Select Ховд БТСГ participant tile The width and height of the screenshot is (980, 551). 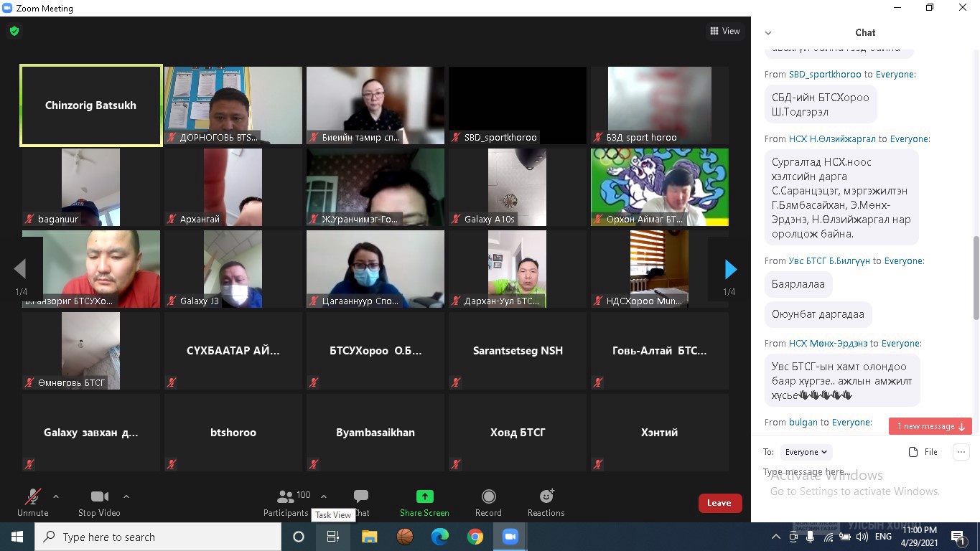click(x=517, y=433)
